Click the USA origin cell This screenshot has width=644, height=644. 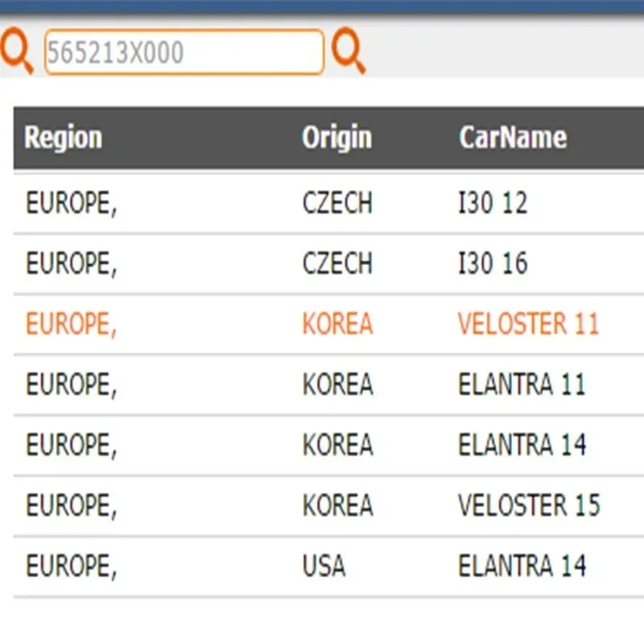pos(324,565)
